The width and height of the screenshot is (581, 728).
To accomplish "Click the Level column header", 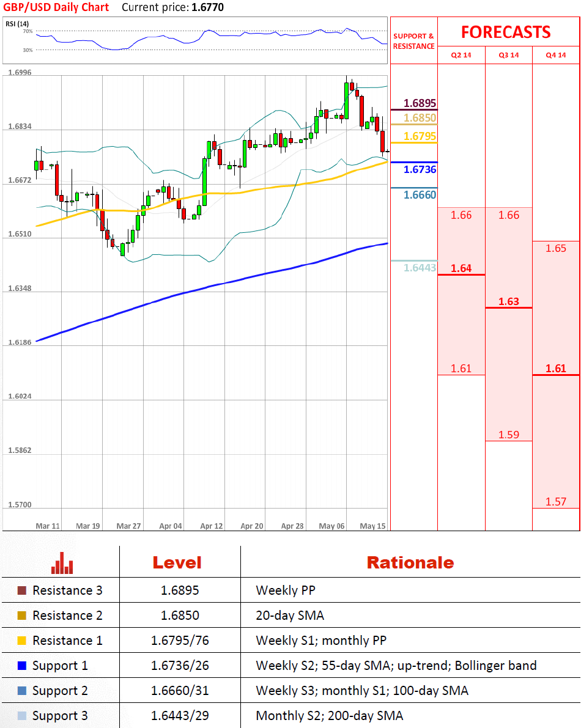I will tap(177, 563).
